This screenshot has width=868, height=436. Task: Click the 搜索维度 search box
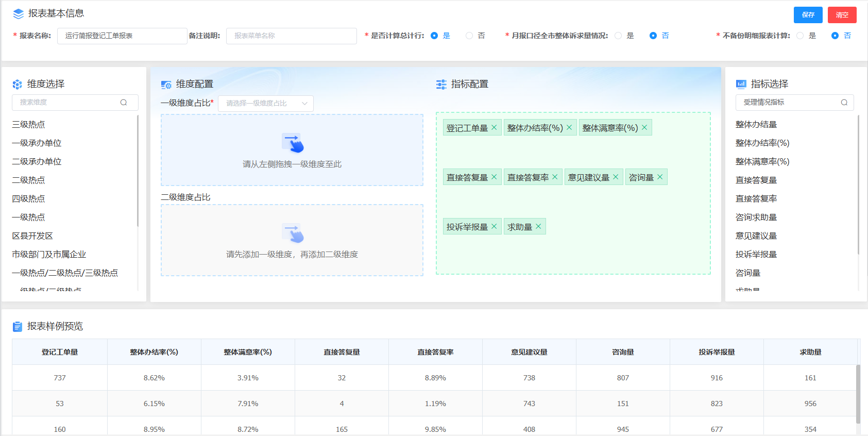click(75, 103)
